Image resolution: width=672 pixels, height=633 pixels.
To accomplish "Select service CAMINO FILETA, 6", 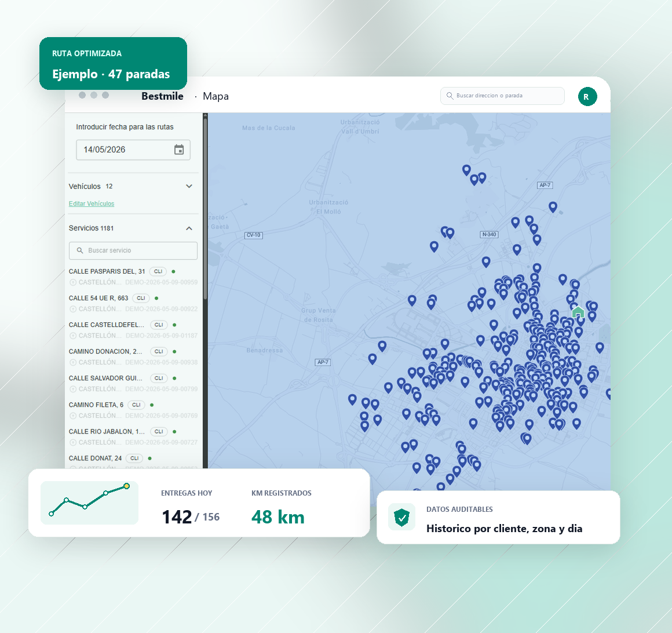I will point(96,405).
